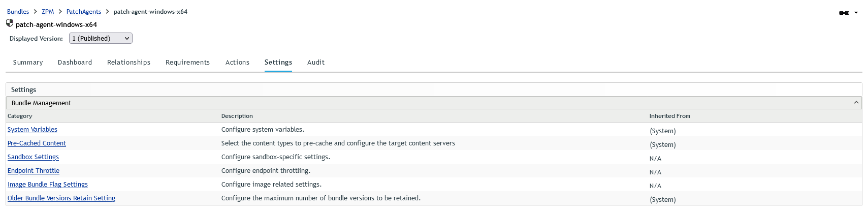868x211 pixels.
Task: Open System Variables settings link
Action: click(33, 130)
